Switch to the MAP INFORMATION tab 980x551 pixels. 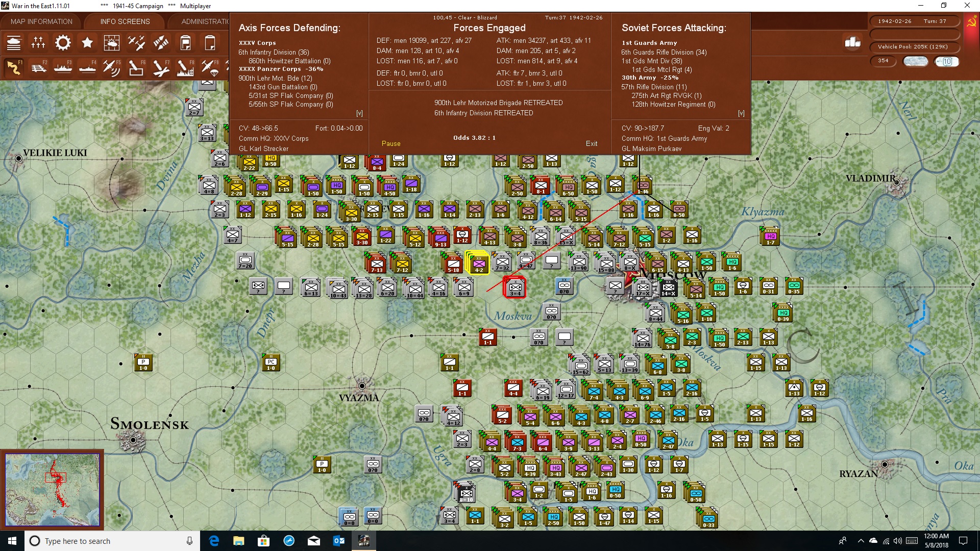coord(41,21)
